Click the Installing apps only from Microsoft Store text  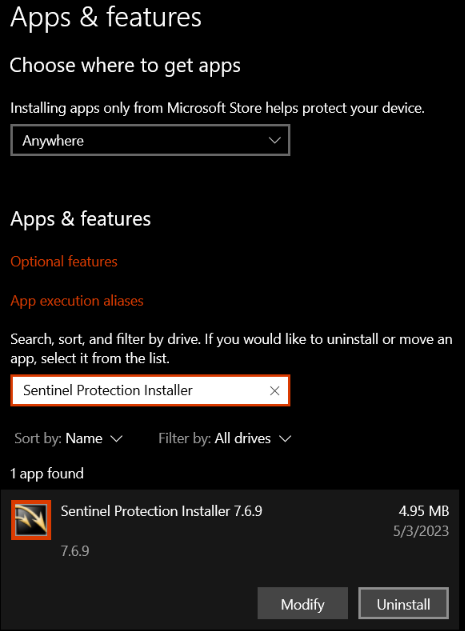tap(217, 108)
